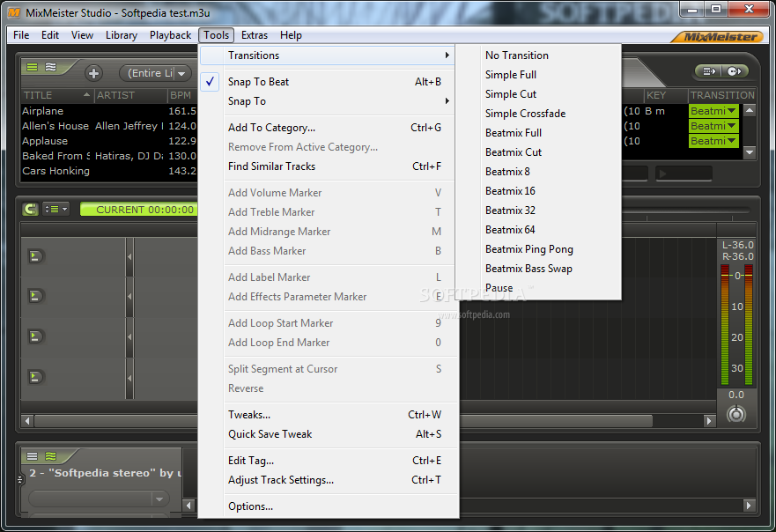
Task: Open the timeline list options dropdown
Action: [55, 210]
